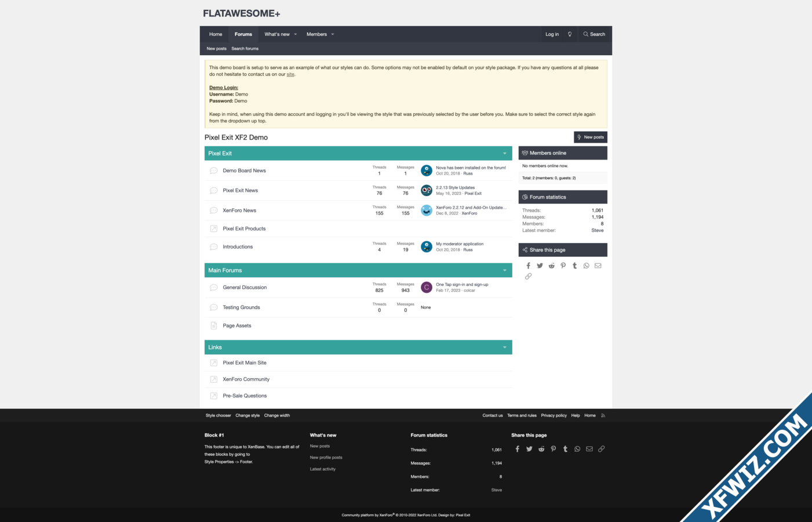Click XenForo Community link icon
812x522 pixels.
[214, 379]
